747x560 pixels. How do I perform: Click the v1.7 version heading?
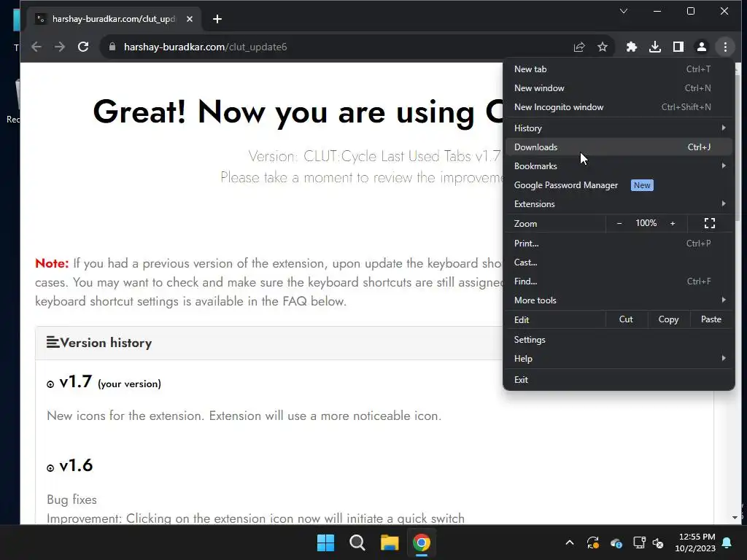click(x=76, y=382)
